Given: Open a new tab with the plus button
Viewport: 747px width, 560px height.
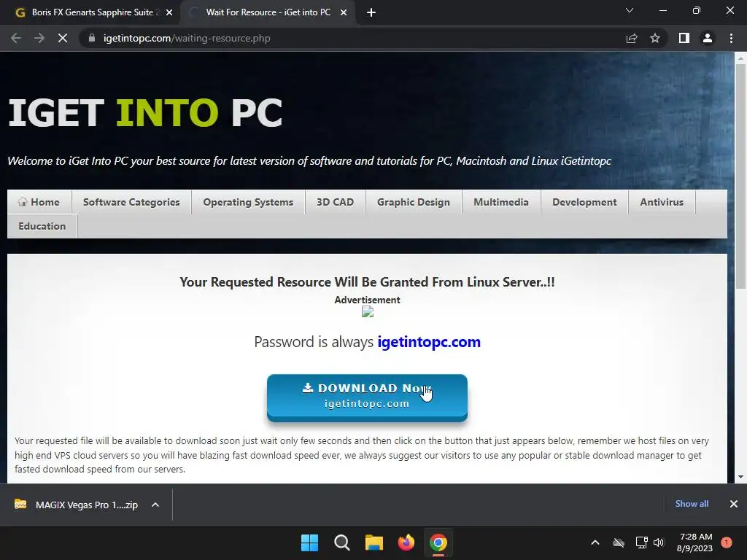Looking at the screenshot, I should pyautogui.click(x=371, y=12).
